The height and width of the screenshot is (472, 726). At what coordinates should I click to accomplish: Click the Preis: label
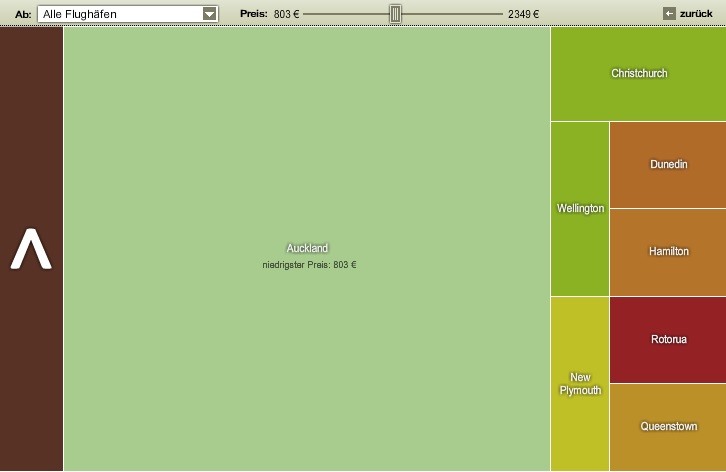(253, 14)
